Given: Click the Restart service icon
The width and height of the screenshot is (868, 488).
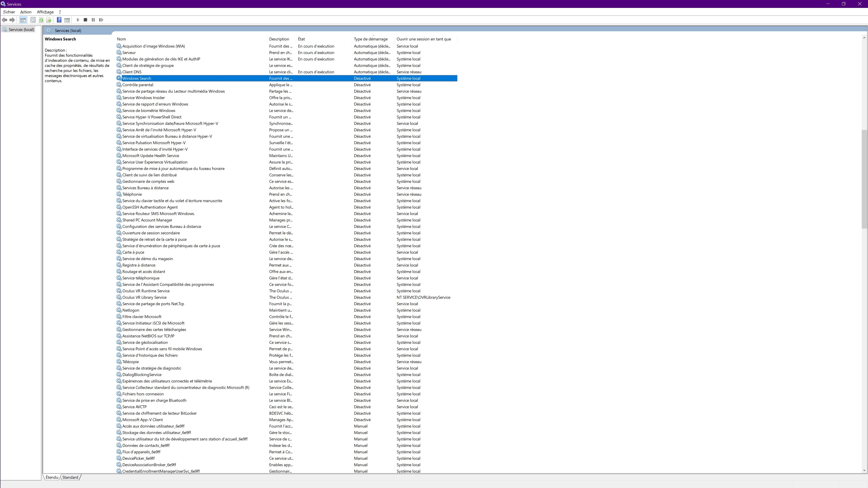Looking at the screenshot, I should pos(101,20).
